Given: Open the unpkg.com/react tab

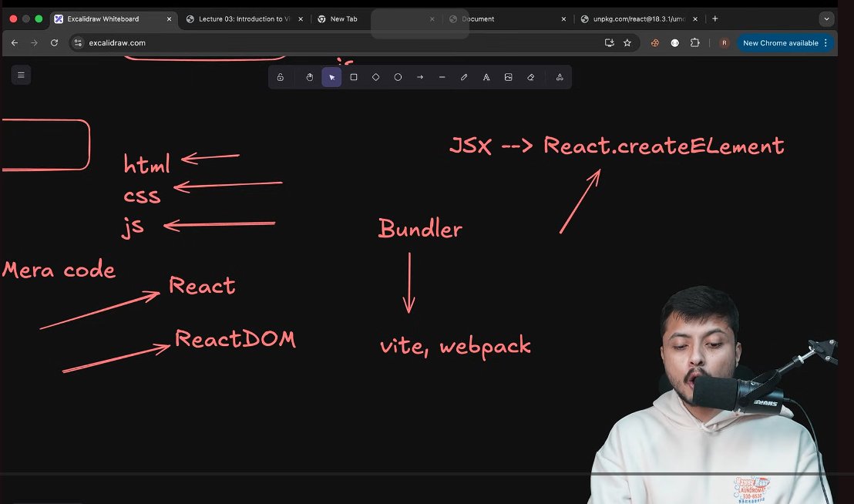Looking at the screenshot, I should click(x=638, y=18).
